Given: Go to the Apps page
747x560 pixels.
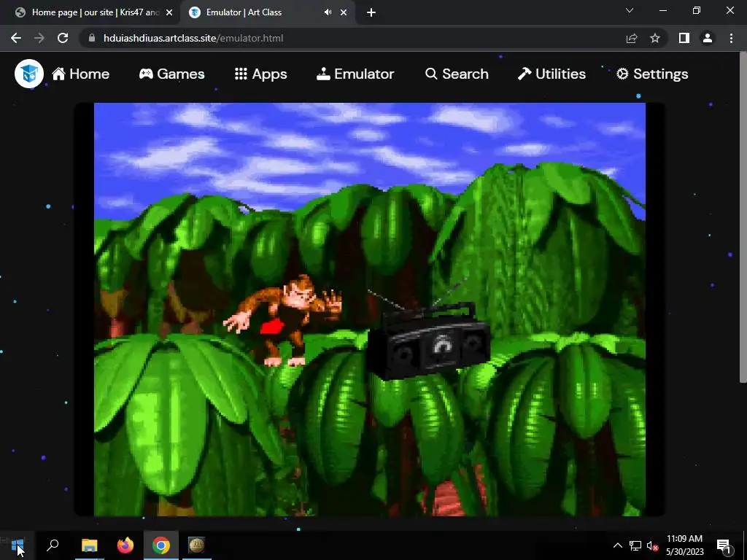Looking at the screenshot, I should (260, 74).
